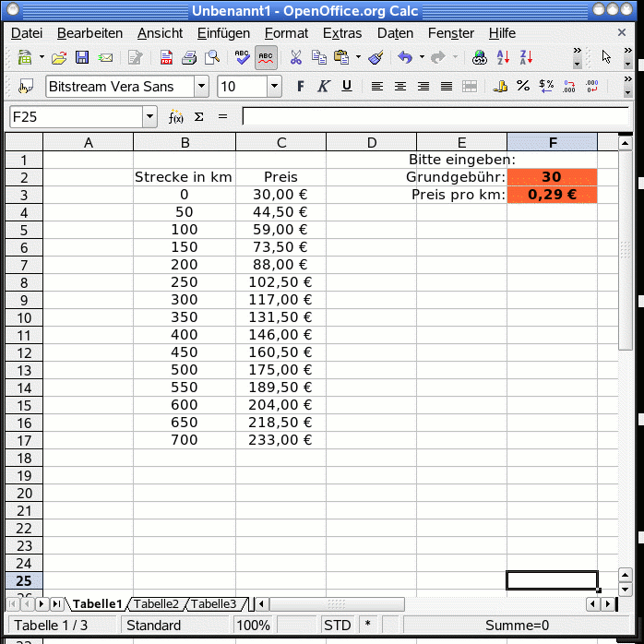Expand the font size dropdown

click(x=274, y=87)
